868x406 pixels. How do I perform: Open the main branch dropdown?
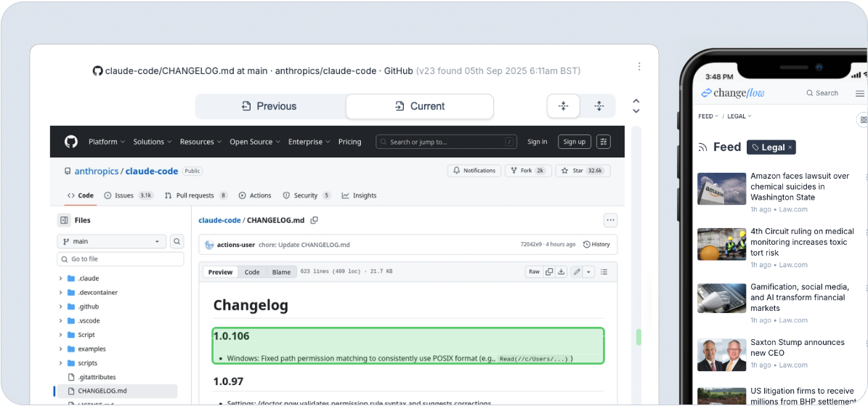point(112,241)
